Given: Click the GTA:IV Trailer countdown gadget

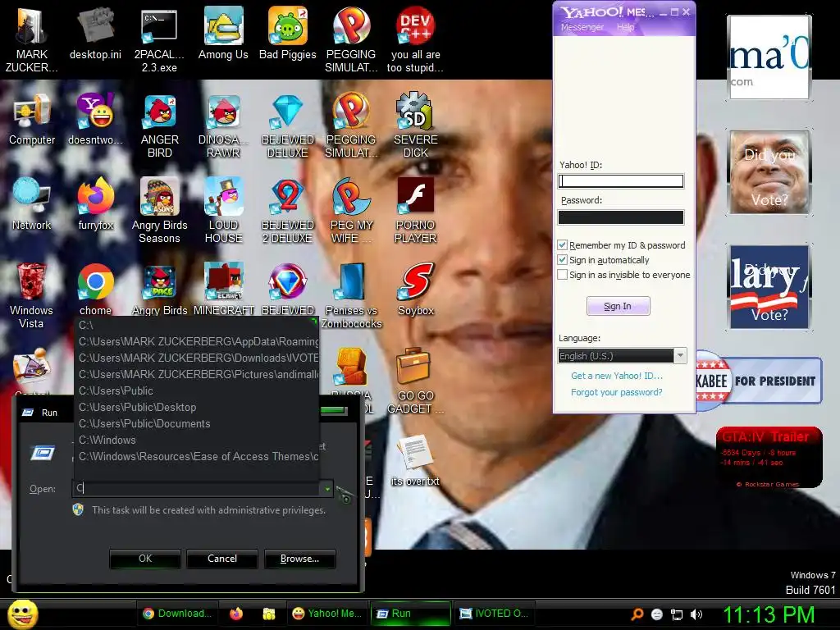Looking at the screenshot, I should 769,457.
